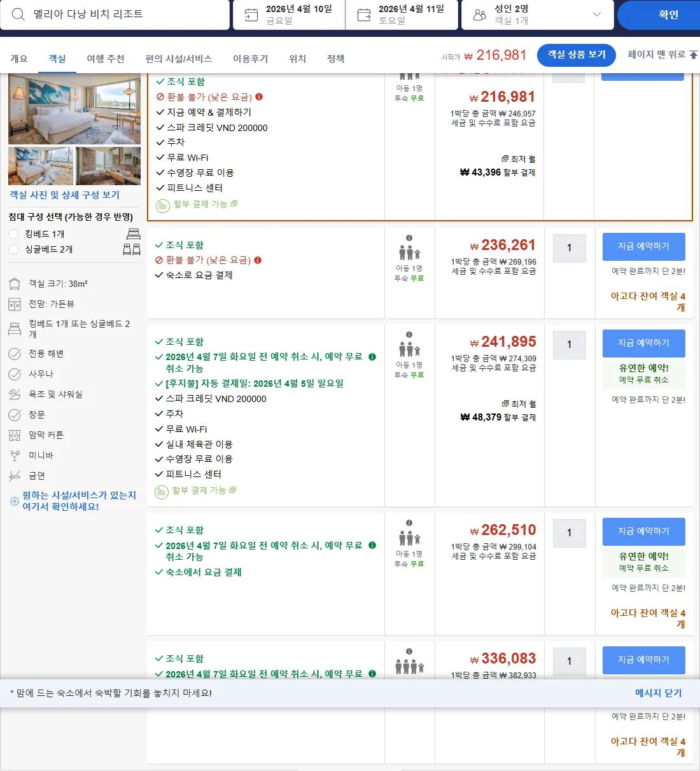
Task: Click plus icon next to 원하는 시설/서비스
Action: (x=15, y=501)
